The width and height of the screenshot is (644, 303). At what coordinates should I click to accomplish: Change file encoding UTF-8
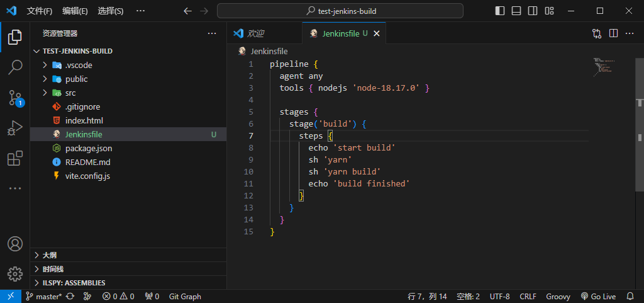(500, 297)
